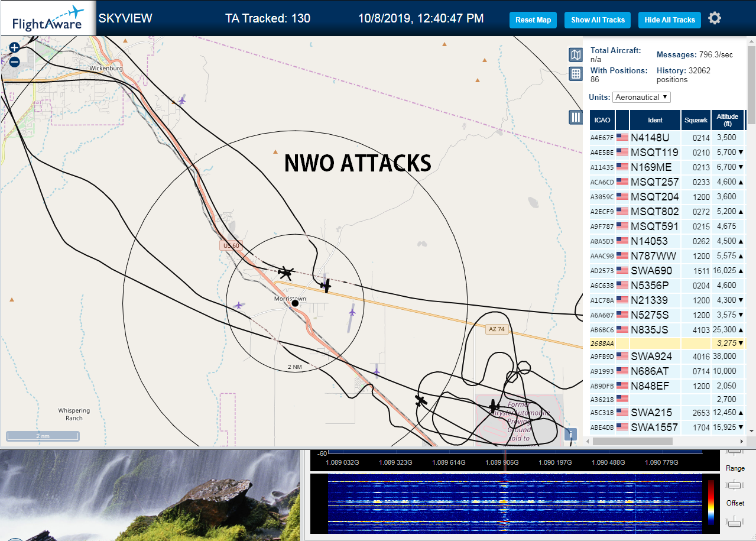Select the N14053 aircraft row
This screenshot has width=756, height=541.
[668, 241]
